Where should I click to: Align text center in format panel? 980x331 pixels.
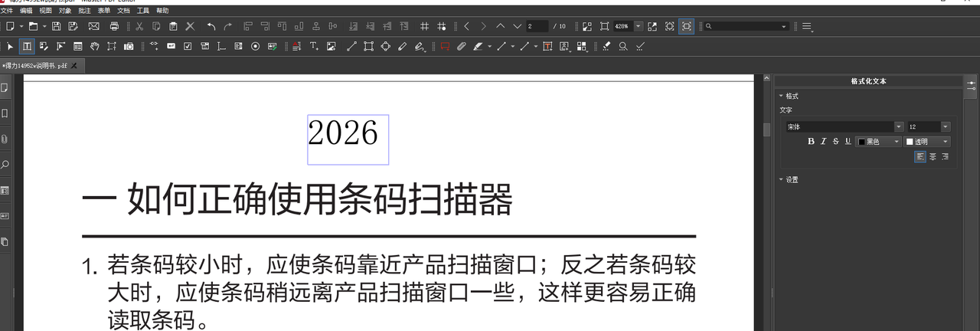coord(933,156)
